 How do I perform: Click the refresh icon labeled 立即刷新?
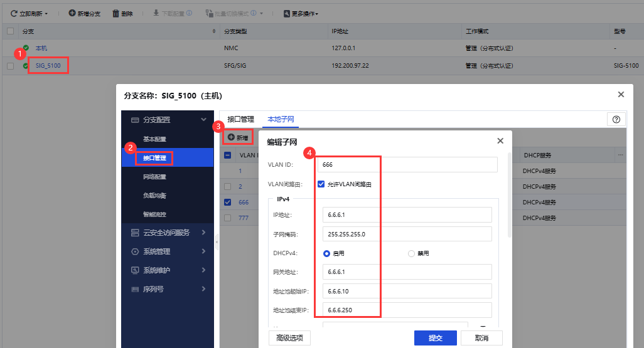pos(14,13)
